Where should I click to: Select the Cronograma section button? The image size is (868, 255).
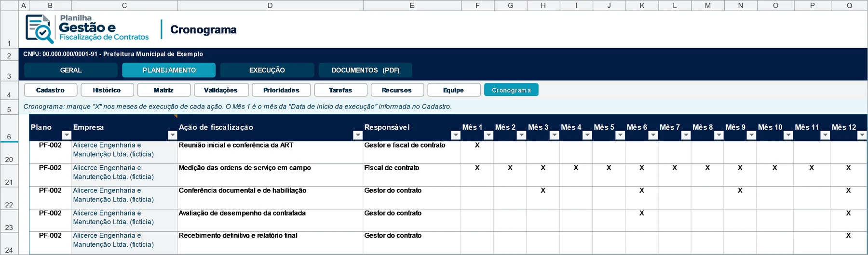pyautogui.click(x=511, y=90)
